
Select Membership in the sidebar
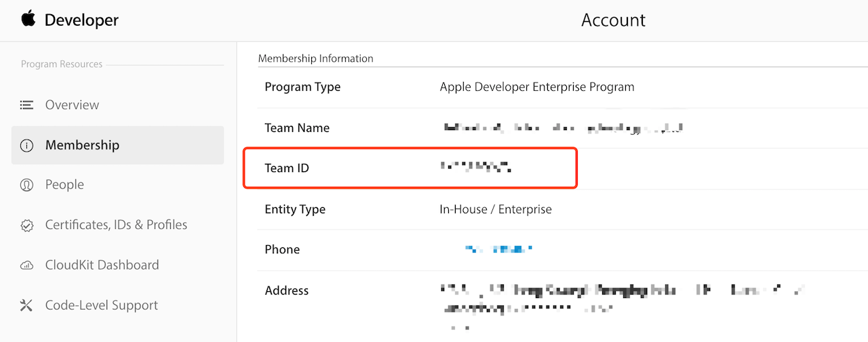[82, 145]
